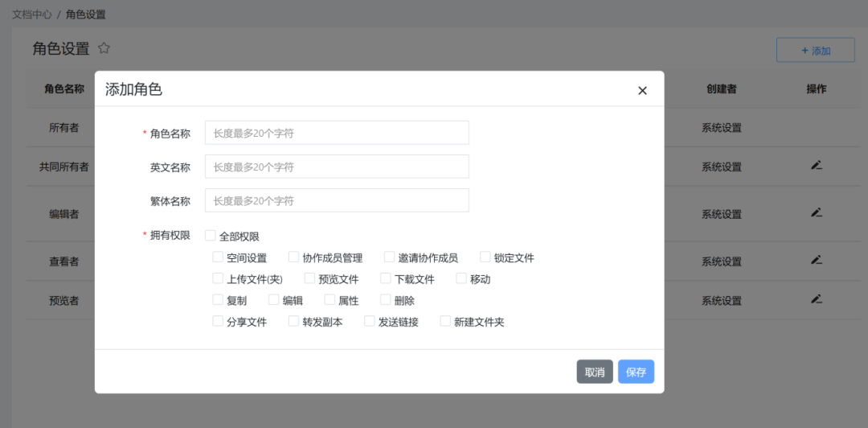
Task: Click 系统设置 in the 所有者 row
Action: [x=721, y=127]
